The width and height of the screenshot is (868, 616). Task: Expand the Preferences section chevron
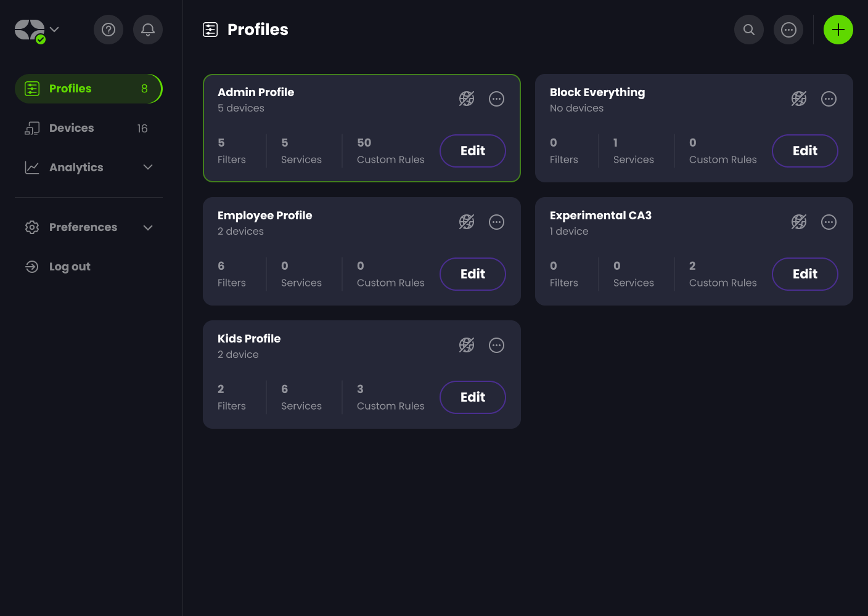pyautogui.click(x=148, y=227)
